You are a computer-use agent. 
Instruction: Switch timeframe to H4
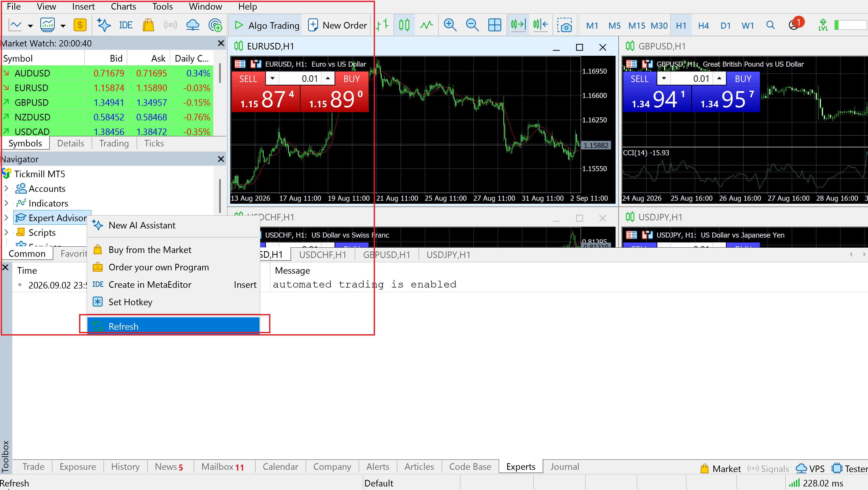(703, 25)
